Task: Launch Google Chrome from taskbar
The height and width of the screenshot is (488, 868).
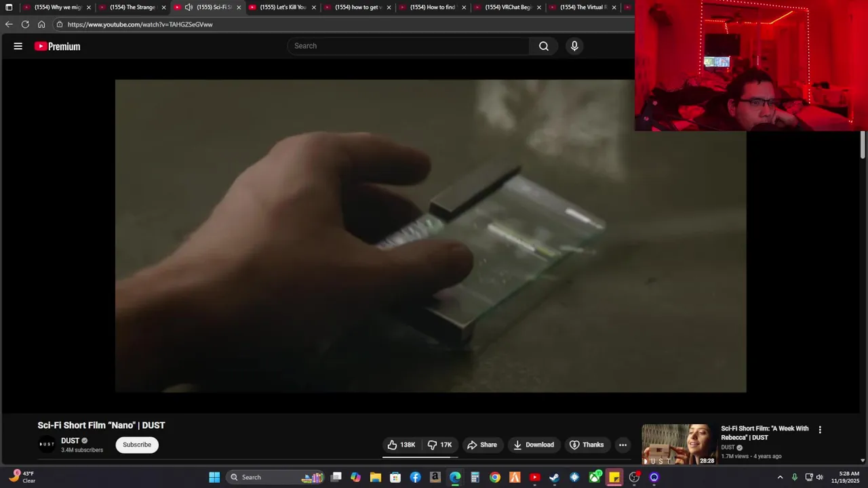Action: (x=495, y=477)
